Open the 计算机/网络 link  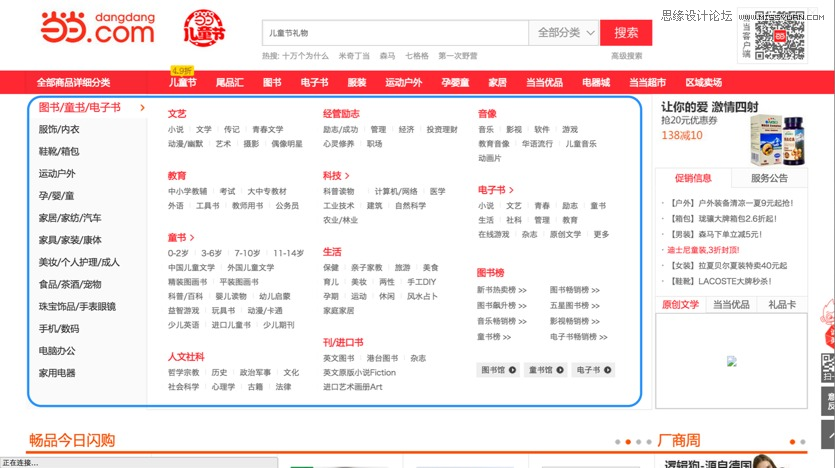tap(396, 191)
